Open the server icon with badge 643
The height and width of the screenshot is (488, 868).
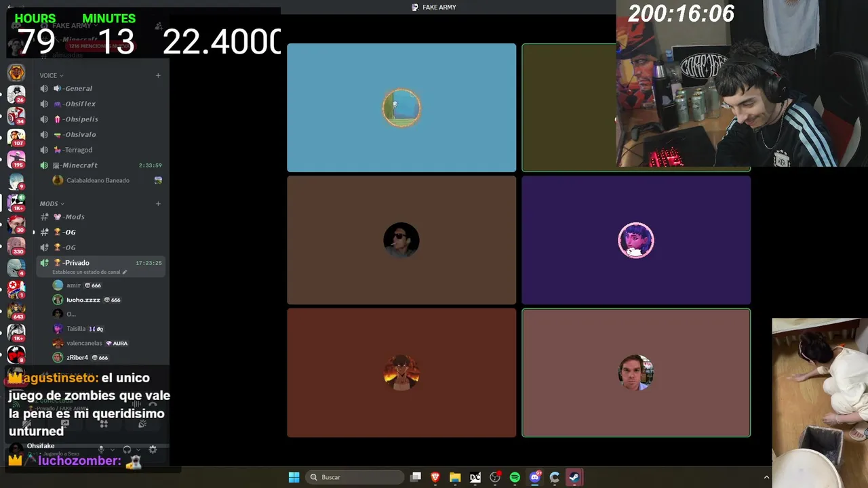pos(16,311)
